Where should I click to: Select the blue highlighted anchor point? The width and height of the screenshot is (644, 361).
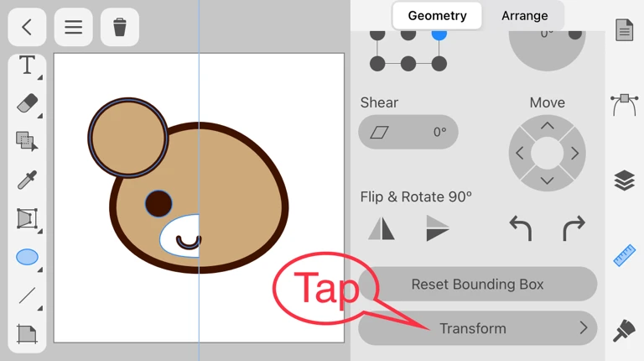pyautogui.click(x=439, y=34)
